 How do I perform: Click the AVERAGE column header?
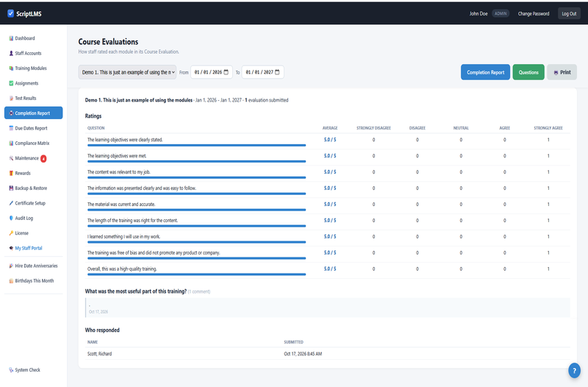(330, 128)
